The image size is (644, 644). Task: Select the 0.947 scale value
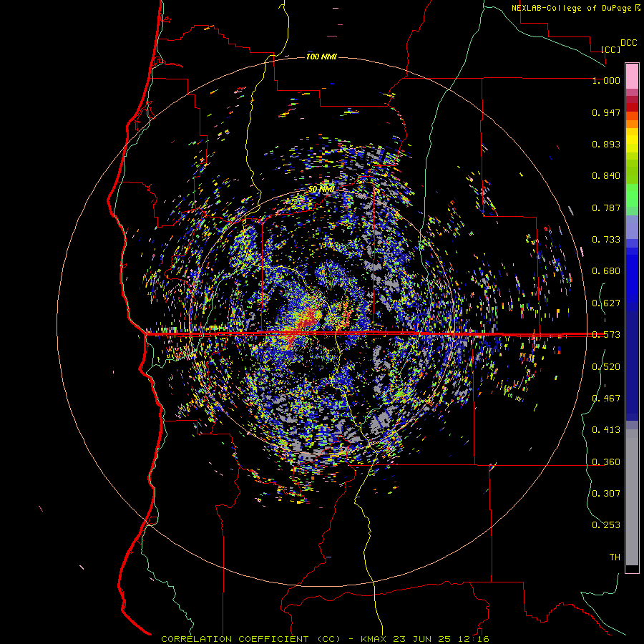(x=606, y=112)
